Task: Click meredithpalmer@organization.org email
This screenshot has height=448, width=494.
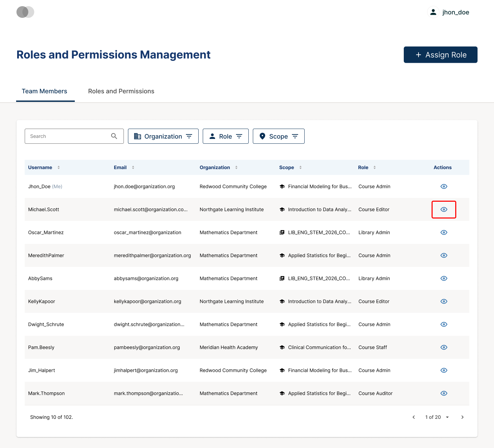Action: click(152, 256)
